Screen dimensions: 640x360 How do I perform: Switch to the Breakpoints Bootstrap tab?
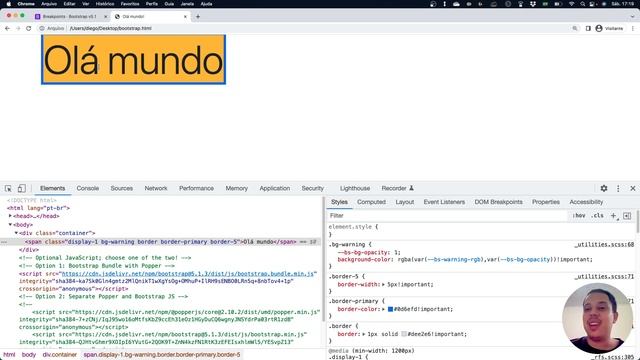tap(69, 17)
